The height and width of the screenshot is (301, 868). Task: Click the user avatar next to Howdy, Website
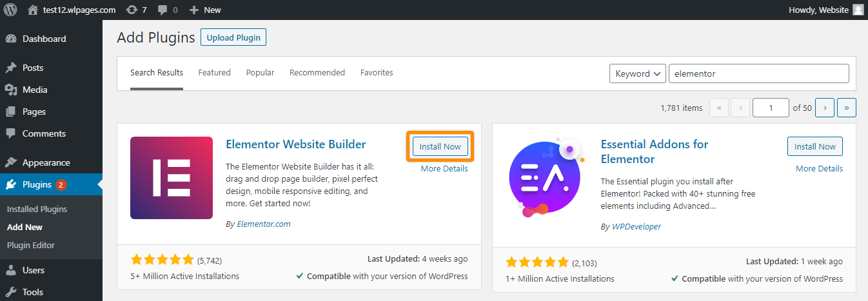[x=858, y=10]
